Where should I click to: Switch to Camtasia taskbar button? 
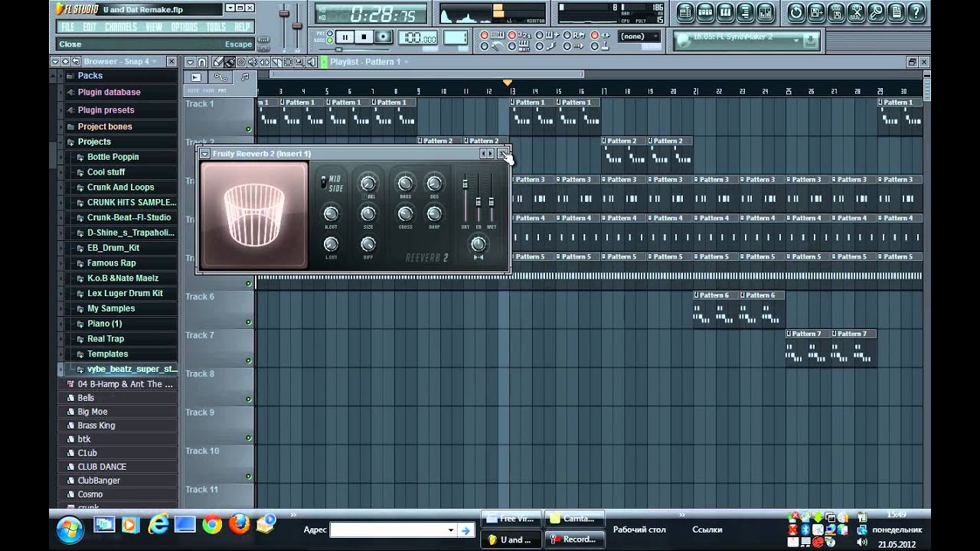click(574, 518)
